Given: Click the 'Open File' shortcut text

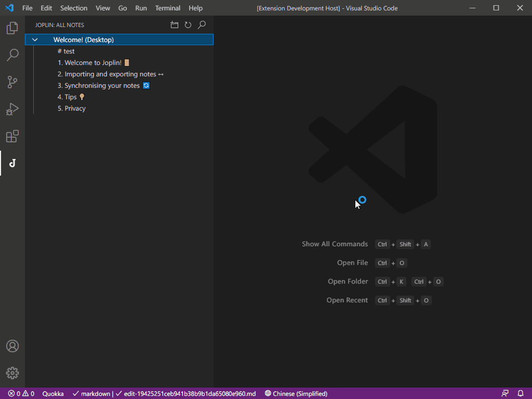Looking at the screenshot, I should [x=352, y=262].
